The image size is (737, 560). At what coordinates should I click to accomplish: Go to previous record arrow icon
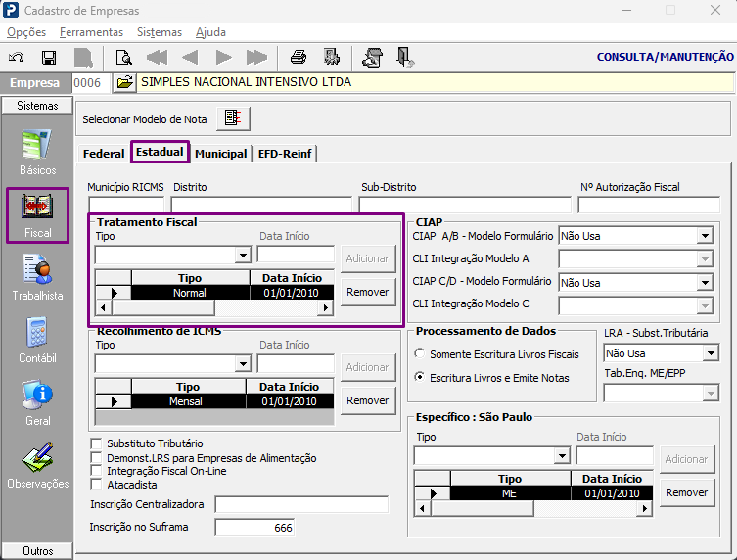(190, 58)
